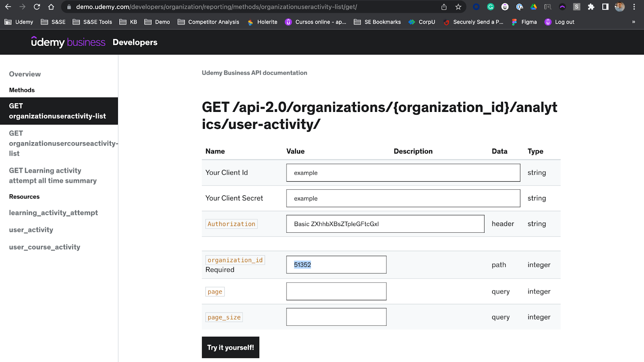Open the Figma bookmark
Image resolution: width=644 pixels, height=362 pixels.
point(524,22)
